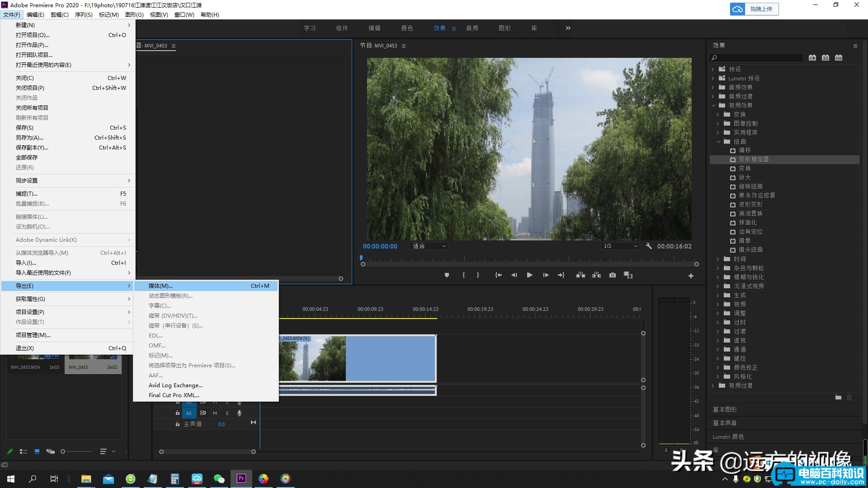Show more workspaces overflow arrows
The image size is (868, 488).
pos(568,28)
